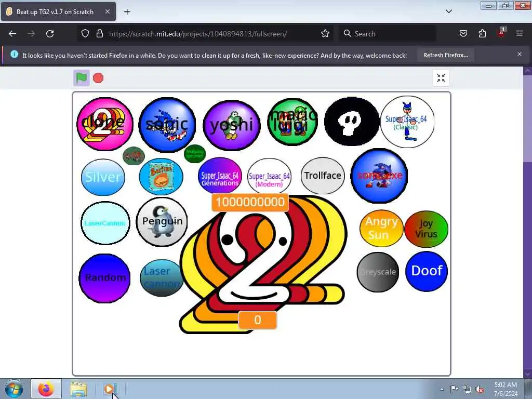532x399 pixels.
Task: Pick the dark teal Laser cannon bubble
Action: click(162, 278)
